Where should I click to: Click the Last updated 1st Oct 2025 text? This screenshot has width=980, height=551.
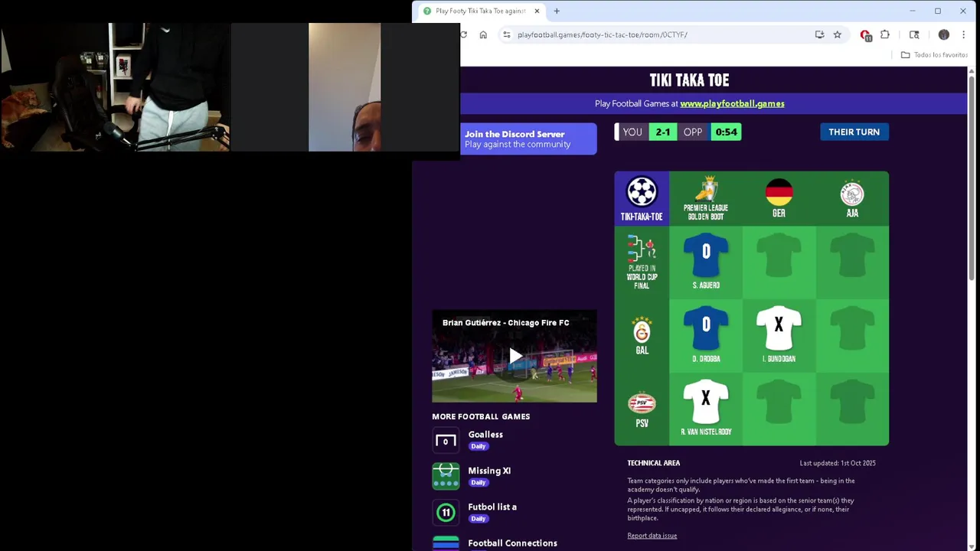[x=838, y=463]
